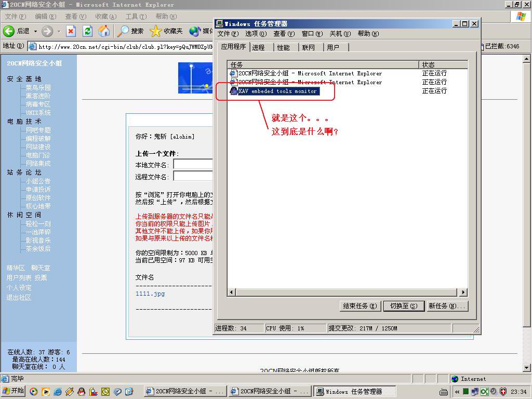The height and width of the screenshot is (399, 532).
Task: Click the IE page scroll-down arrow
Action: (527, 367)
